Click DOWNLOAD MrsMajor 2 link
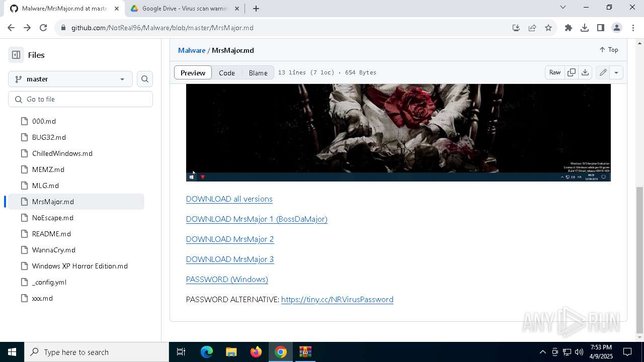This screenshot has height=362, width=644. pyautogui.click(x=230, y=239)
